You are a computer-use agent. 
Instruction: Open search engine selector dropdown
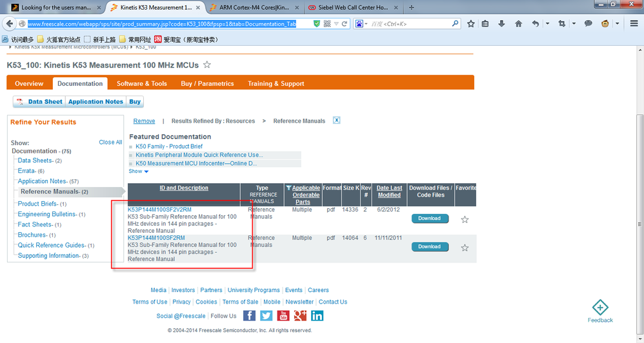pyautogui.click(x=361, y=24)
